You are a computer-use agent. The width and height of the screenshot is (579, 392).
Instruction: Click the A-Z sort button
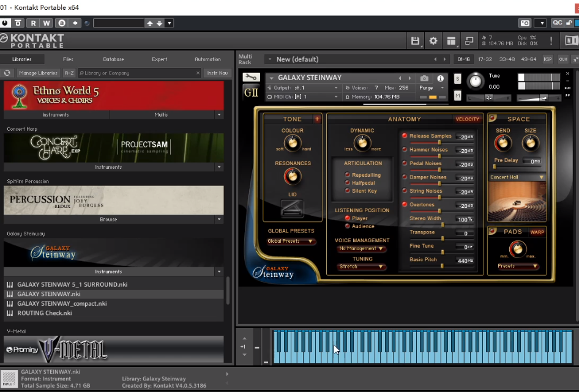[x=69, y=73]
